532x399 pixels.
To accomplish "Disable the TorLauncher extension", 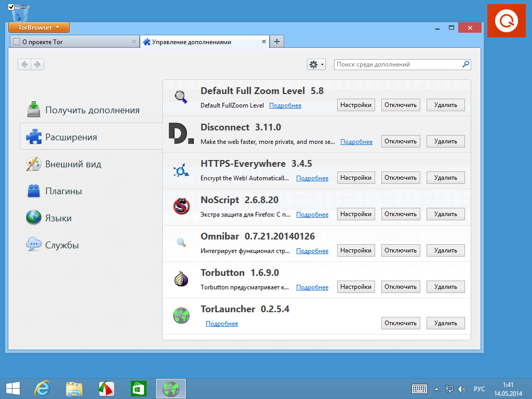I will coord(400,323).
